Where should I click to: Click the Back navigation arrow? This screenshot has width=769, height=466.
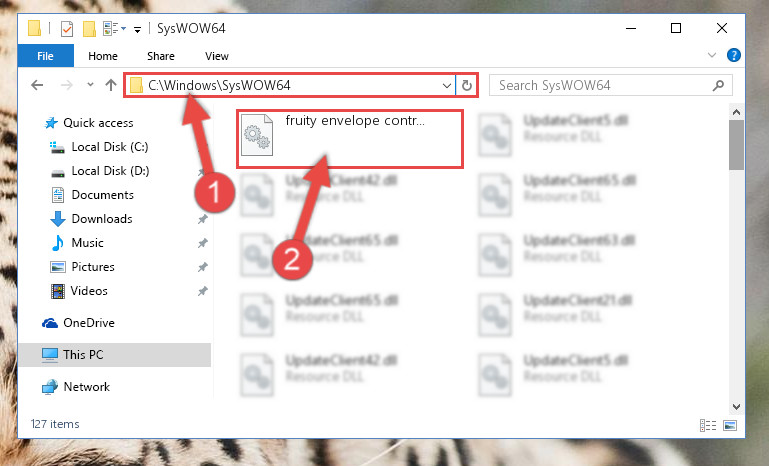[37, 85]
